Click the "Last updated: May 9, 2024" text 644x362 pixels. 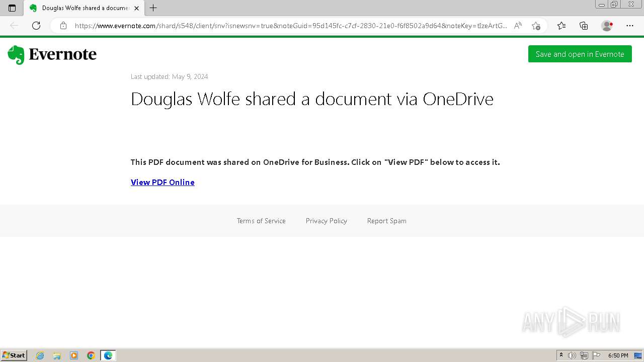[169, 76]
